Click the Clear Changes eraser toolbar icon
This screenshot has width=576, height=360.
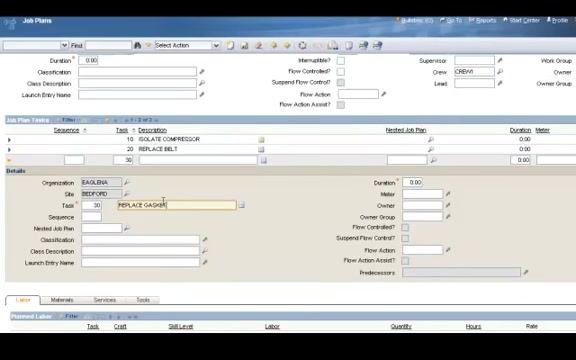(x=259, y=45)
